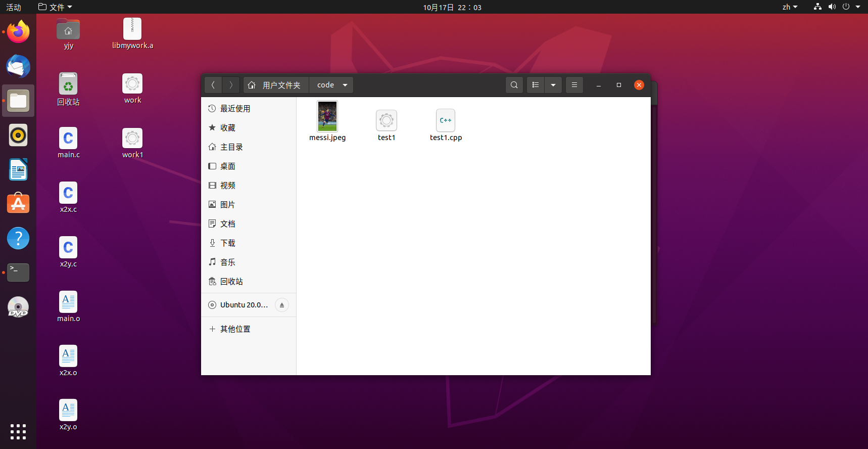This screenshot has width=868, height=449.
Task: Open the hamburger menu in Files
Action: tap(574, 85)
